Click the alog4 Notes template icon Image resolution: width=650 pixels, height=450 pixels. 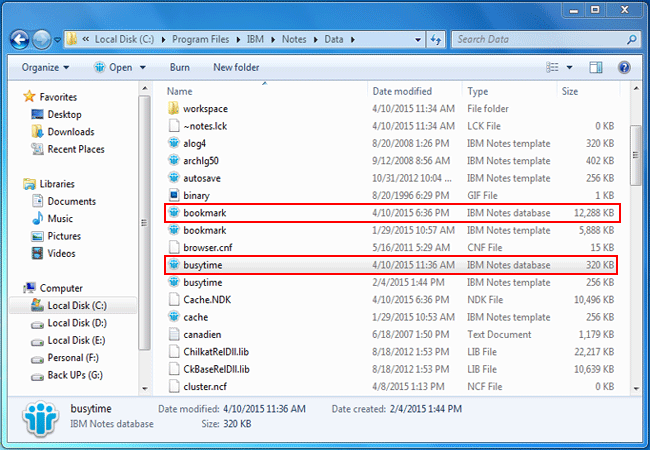pos(174,143)
